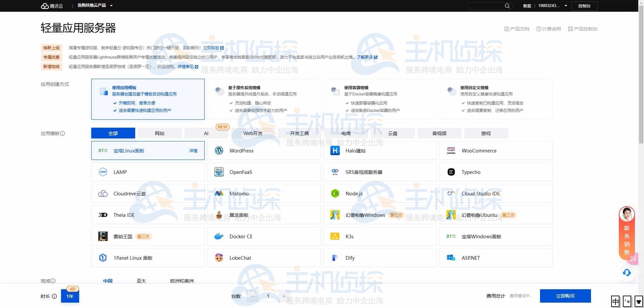Select the 使用容器镜像 creation option
Screen dimensions: 644x308
click(x=380, y=99)
